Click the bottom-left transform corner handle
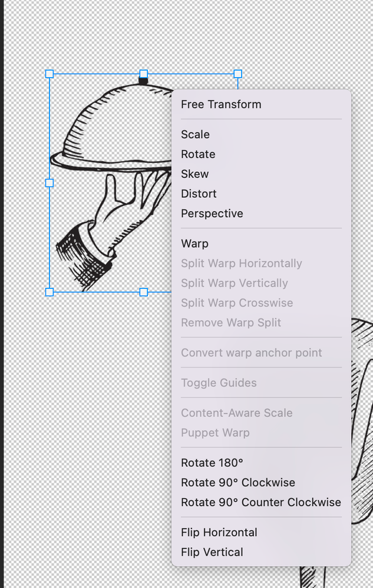The height and width of the screenshot is (588, 373). click(x=49, y=292)
